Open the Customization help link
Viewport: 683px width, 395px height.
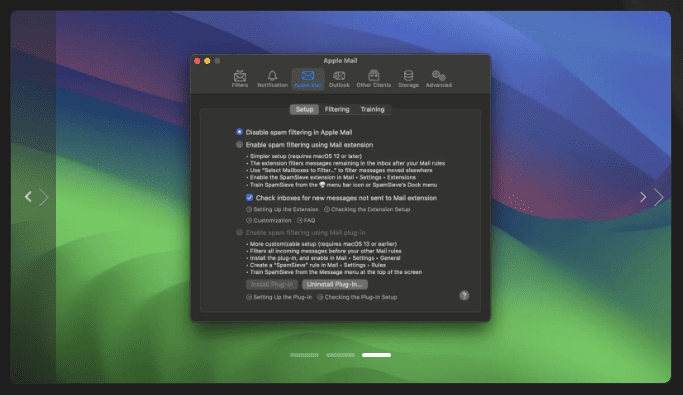269,220
